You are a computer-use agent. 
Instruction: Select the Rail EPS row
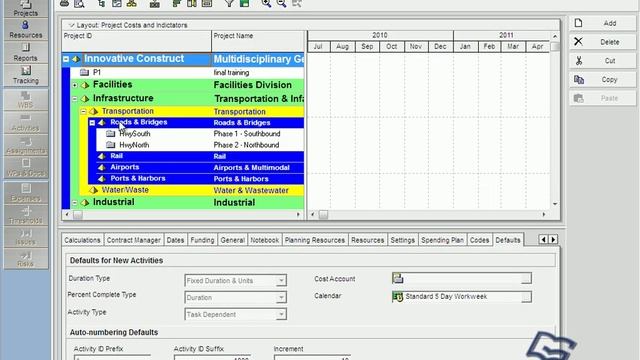tap(200, 156)
